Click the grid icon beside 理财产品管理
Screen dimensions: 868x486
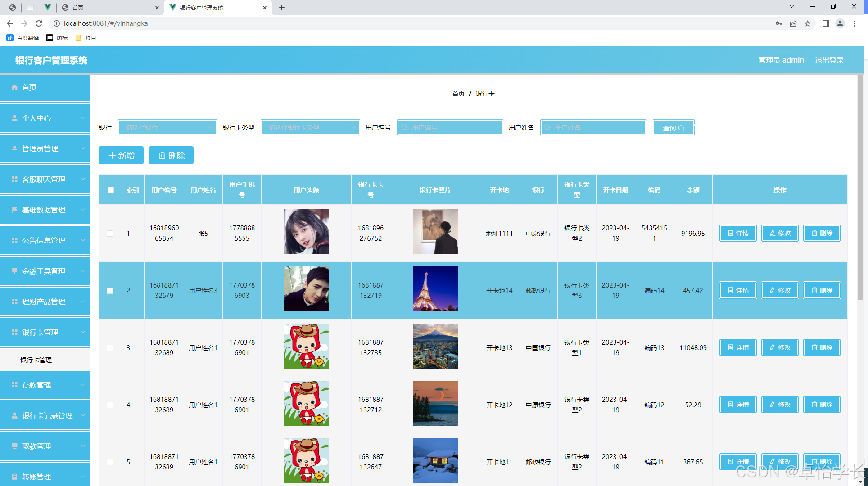point(14,301)
